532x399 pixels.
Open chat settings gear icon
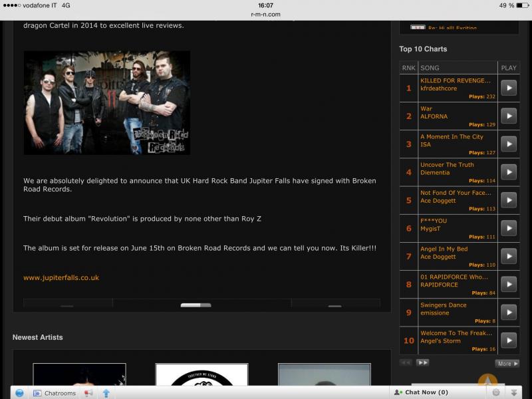click(x=496, y=393)
